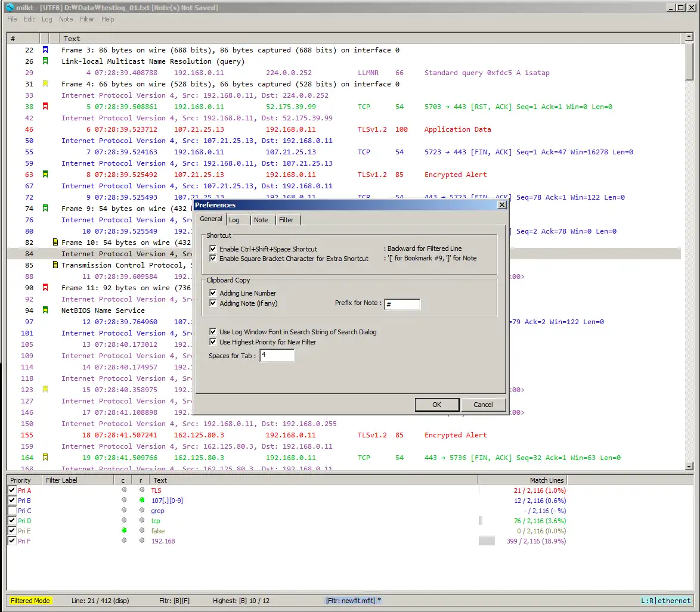
Task: Click the green bookmark icon on line 26
Action: 45,61
